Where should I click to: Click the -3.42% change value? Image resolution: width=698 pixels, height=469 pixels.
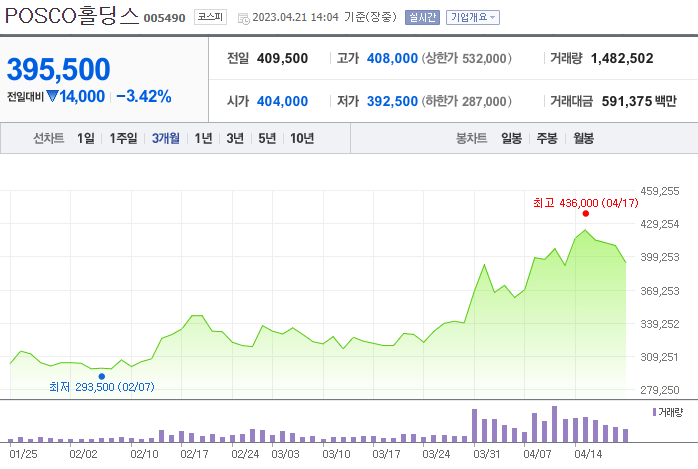(x=144, y=96)
